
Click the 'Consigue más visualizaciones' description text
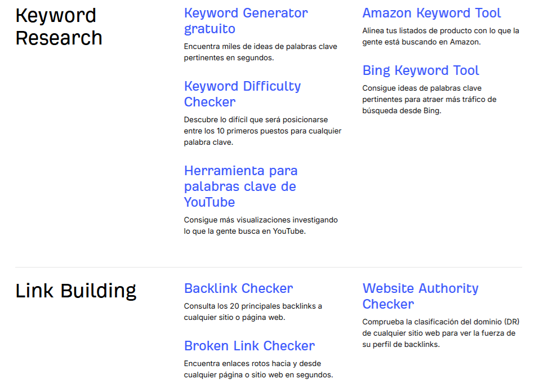[x=261, y=225]
